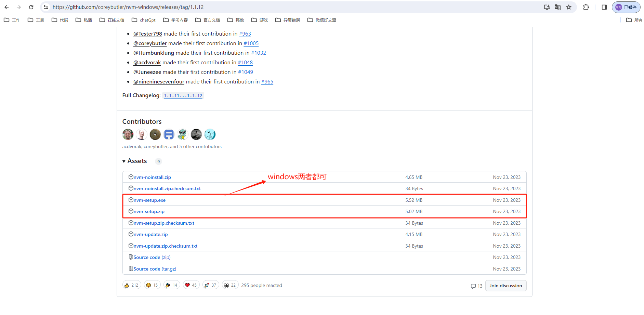Open the 工作 bookmarks folder
Image resolution: width=644 pixels, height=315 pixels.
pyautogui.click(x=12, y=20)
